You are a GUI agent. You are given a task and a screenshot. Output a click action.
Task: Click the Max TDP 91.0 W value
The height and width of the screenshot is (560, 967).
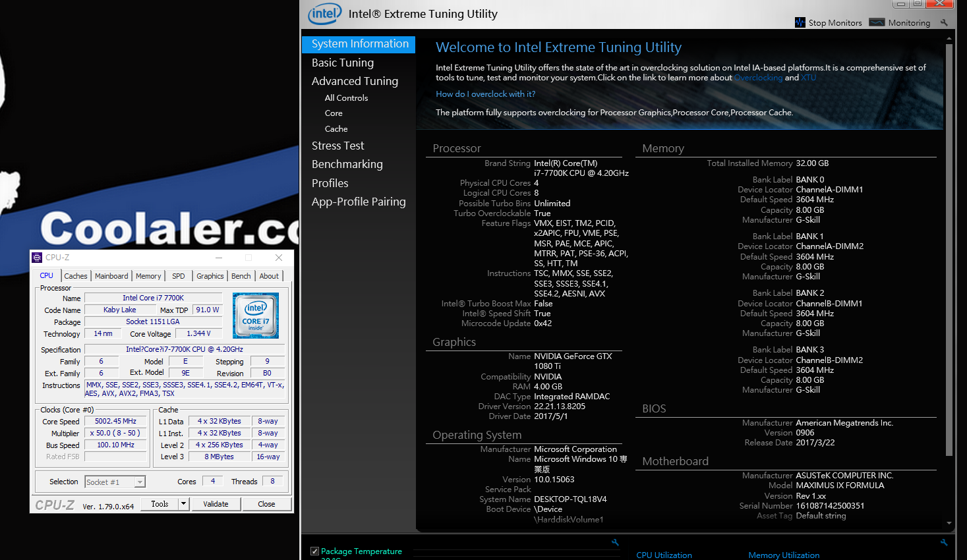click(x=208, y=310)
